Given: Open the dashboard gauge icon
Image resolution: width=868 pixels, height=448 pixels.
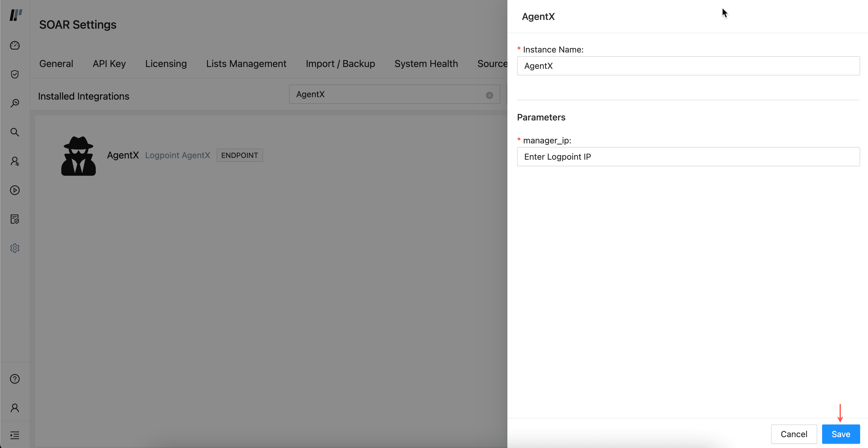Looking at the screenshot, I should pos(15,45).
